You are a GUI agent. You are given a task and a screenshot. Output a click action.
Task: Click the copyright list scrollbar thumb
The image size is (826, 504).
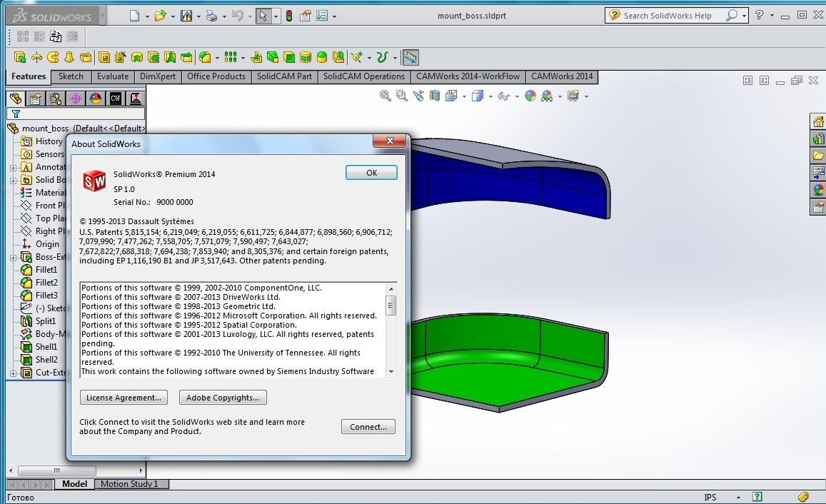[x=391, y=306]
